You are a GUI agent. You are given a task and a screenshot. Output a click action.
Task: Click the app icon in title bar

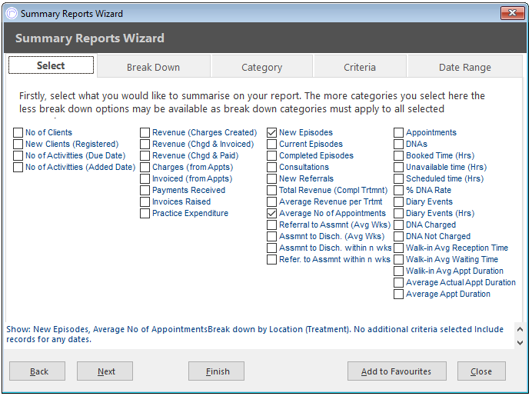pyautogui.click(x=12, y=13)
